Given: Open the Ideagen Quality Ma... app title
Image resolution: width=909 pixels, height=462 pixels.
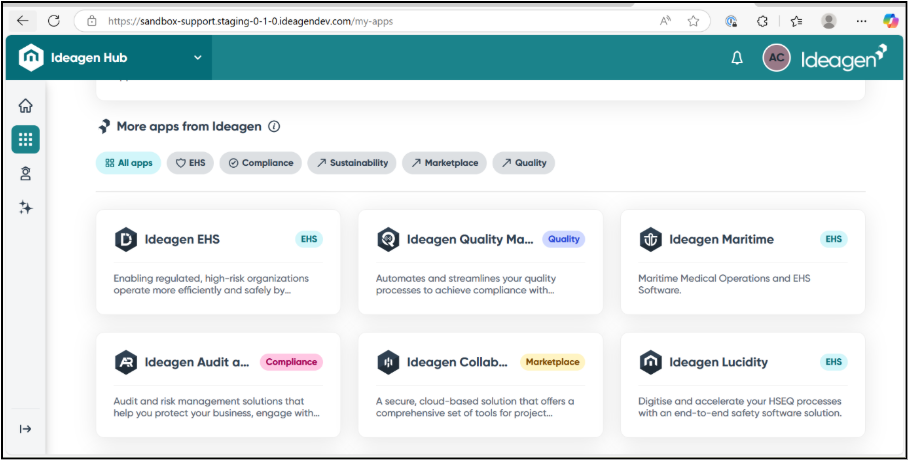Looking at the screenshot, I should tap(470, 239).
